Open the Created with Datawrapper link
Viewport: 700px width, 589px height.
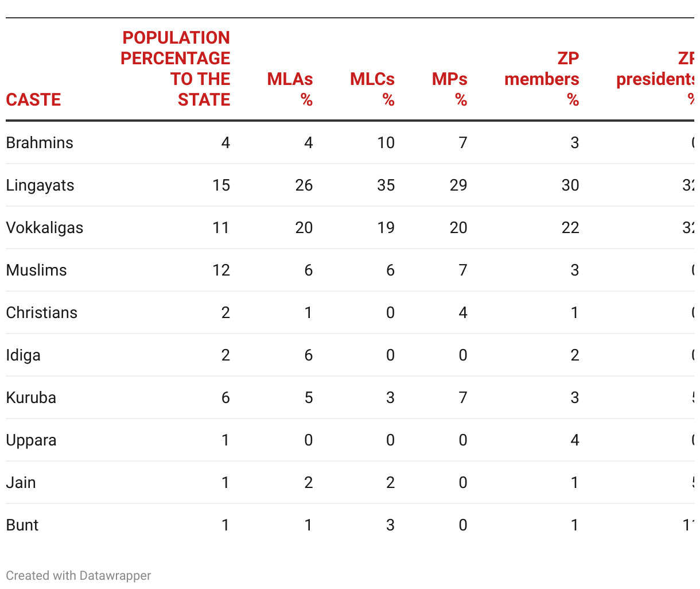point(79,576)
